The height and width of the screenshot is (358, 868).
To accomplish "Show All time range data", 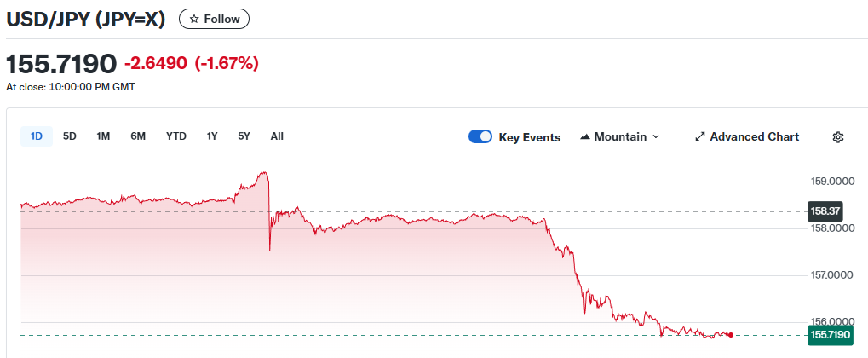I will 277,136.
